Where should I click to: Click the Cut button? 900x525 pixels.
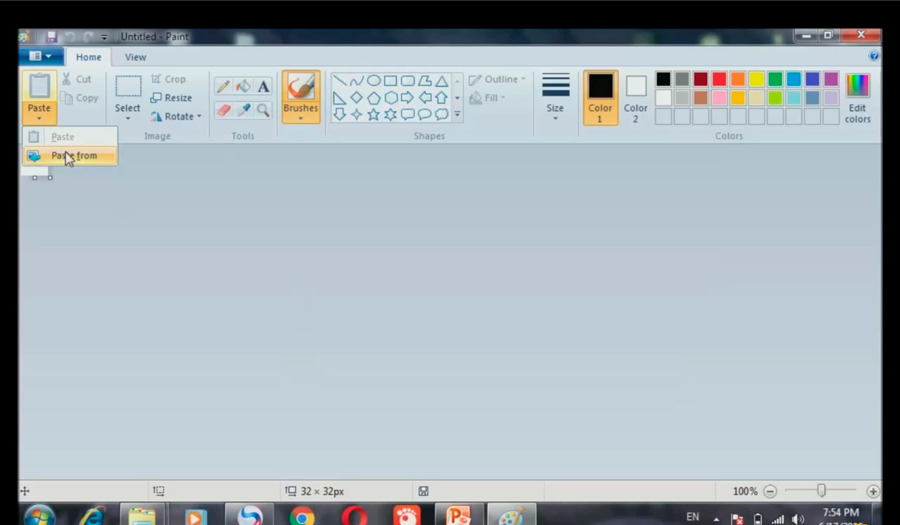(76, 79)
